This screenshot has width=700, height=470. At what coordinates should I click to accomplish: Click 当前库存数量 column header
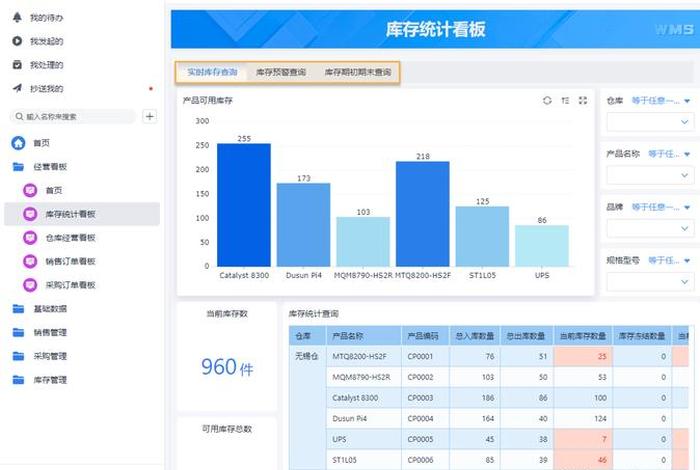583,336
